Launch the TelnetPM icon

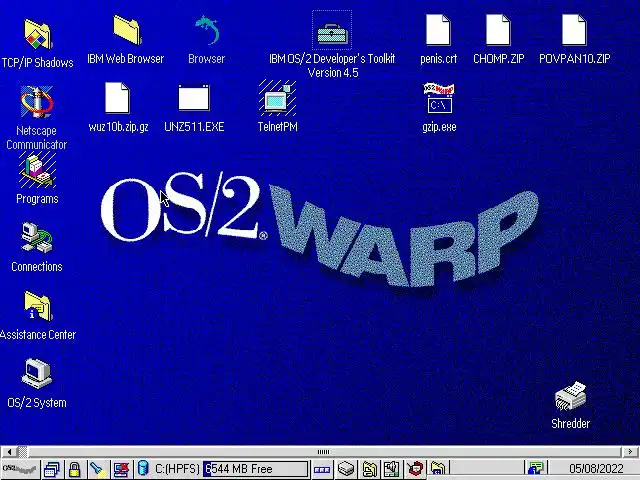(278, 98)
